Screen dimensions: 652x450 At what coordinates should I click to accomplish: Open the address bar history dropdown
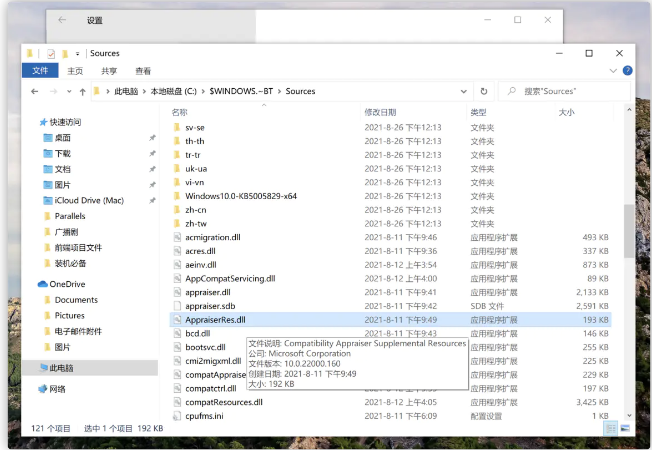pos(466,91)
